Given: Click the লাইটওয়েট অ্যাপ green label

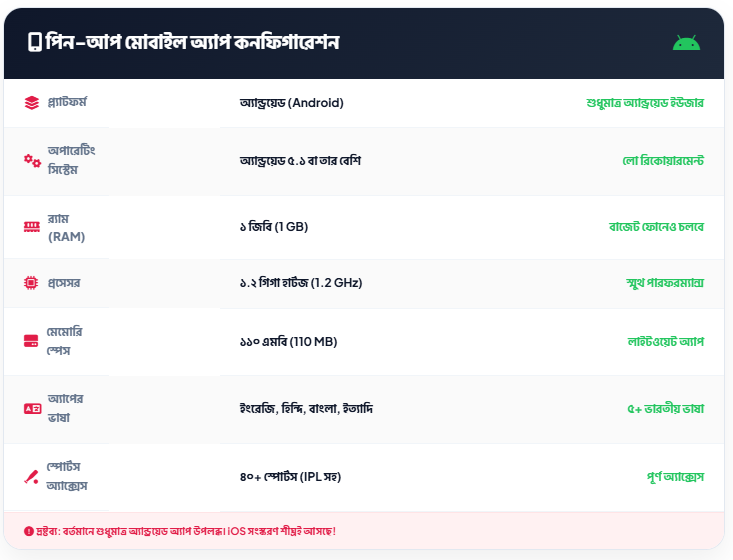Looking at the screenshot, I should tap(665, 341).
